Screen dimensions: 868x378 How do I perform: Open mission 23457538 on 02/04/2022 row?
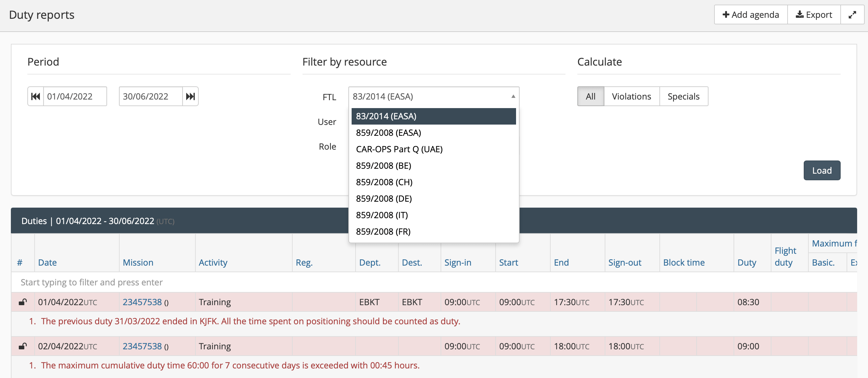pyautogui.click(x=142, y=346)
